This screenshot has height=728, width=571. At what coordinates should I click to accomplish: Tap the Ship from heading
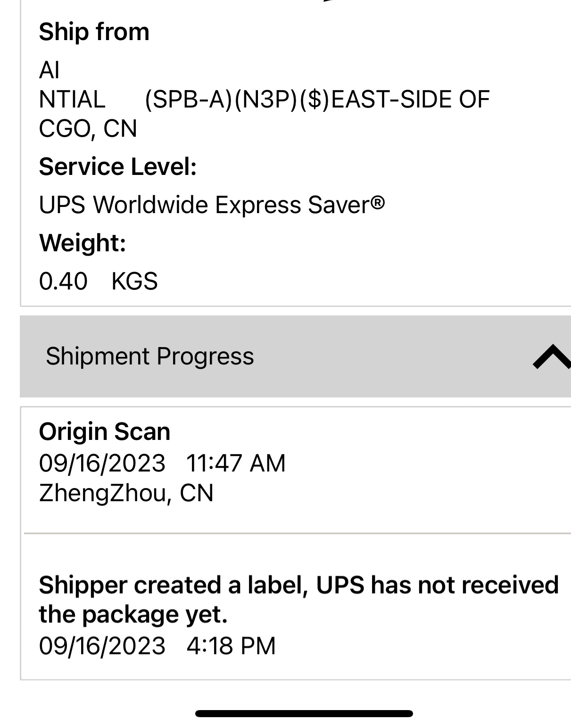[94, 32]
